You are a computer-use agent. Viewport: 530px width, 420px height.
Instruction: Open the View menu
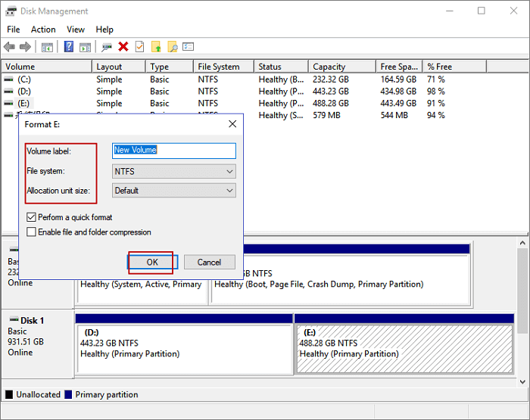76,30
